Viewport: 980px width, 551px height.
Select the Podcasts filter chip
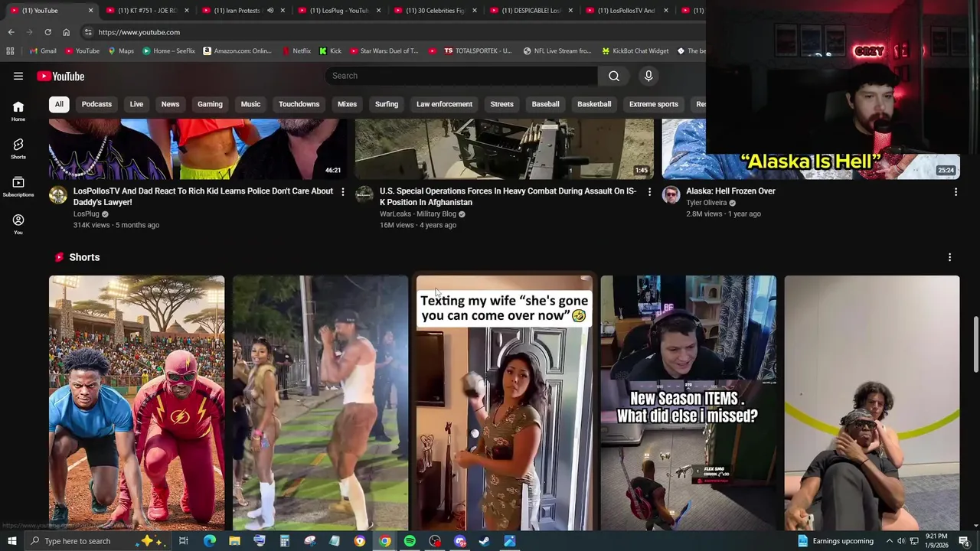coord(96,104)
